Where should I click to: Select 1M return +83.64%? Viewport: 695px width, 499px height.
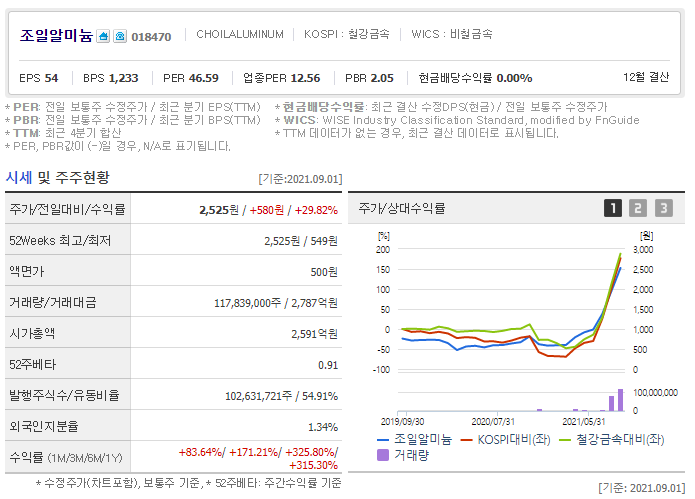[200, 452]
